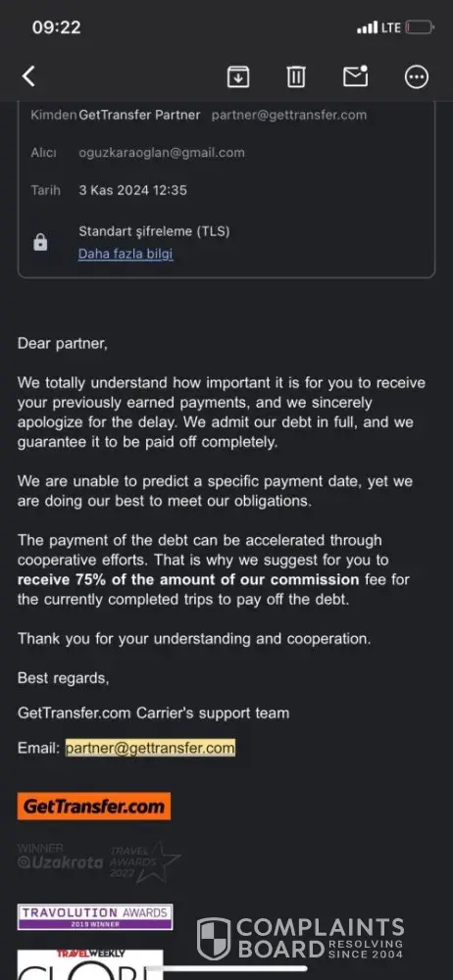Tap the date 3 Kas 2024 12:35
The width and height of the screenshot is (453, 980).
[x=132, y=190]
